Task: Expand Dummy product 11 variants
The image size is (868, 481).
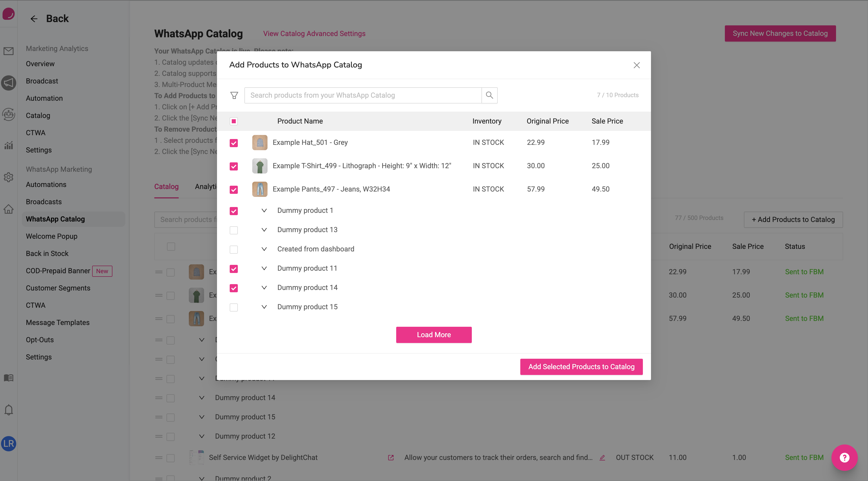Action: (x=264, y=268)
